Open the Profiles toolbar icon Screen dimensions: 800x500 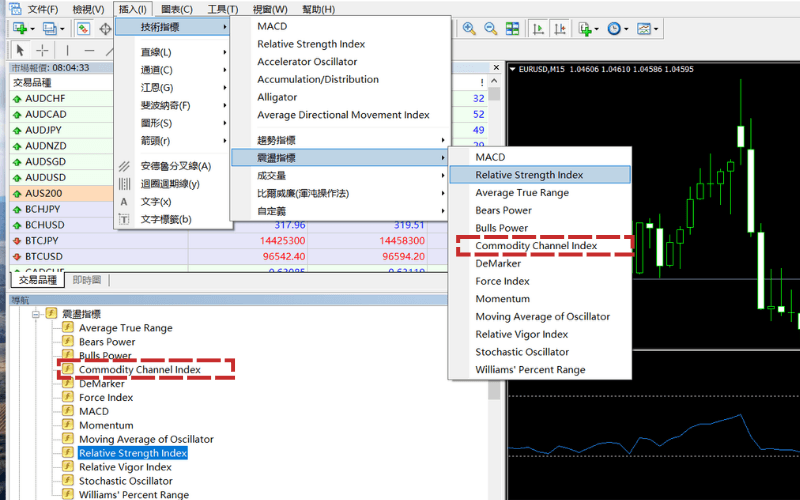tap(50, 29)
